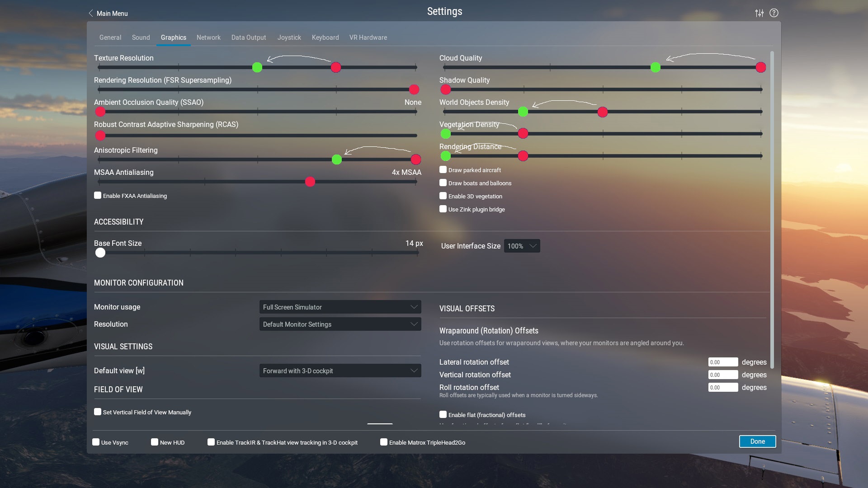Enable Use Vsync checkbox
The image size is (868, 488).
[x=96, y=442]
